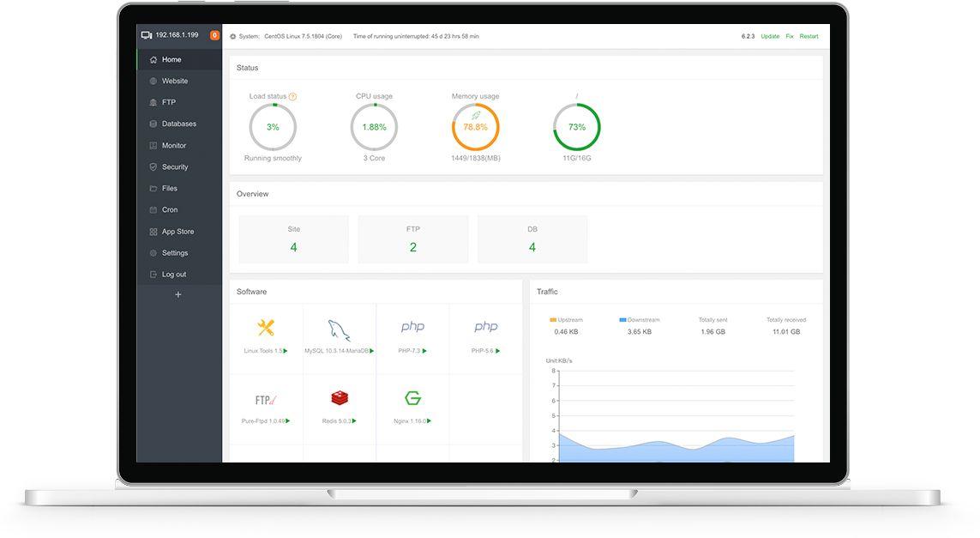The width and height of the screenshot is (980, 538).
Task: Click the Fix link
Action: point(790,36)
